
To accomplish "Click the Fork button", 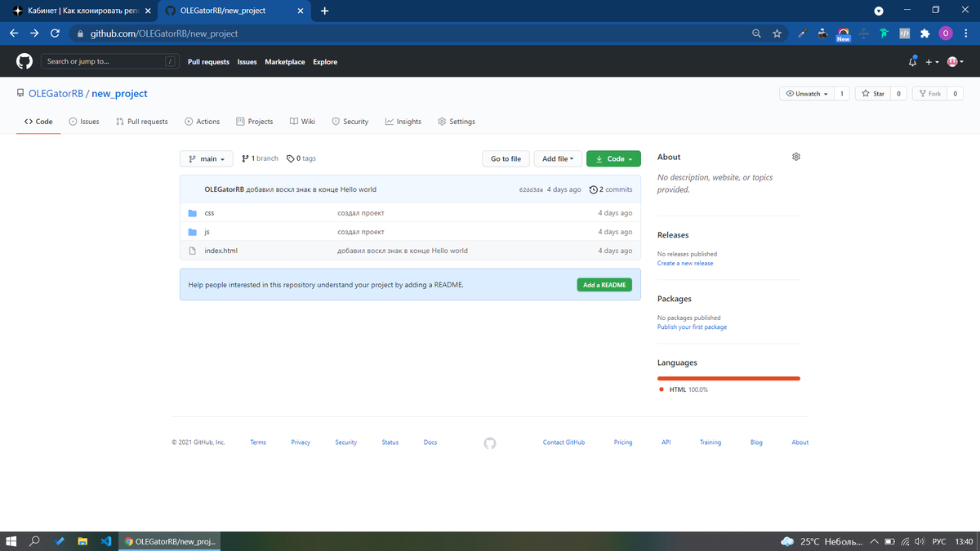I will (929, 94).
